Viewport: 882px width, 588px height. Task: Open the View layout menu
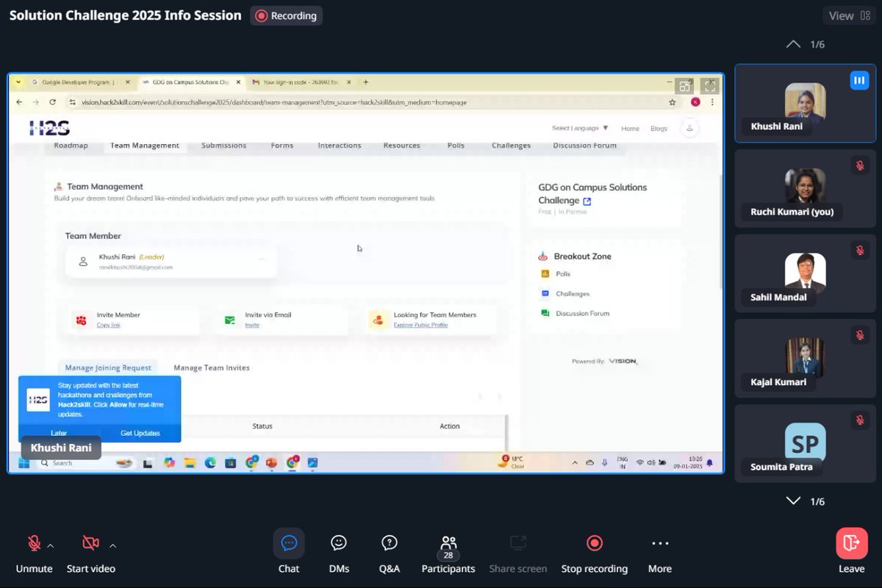pyautogui.click(x=849, y=15)
